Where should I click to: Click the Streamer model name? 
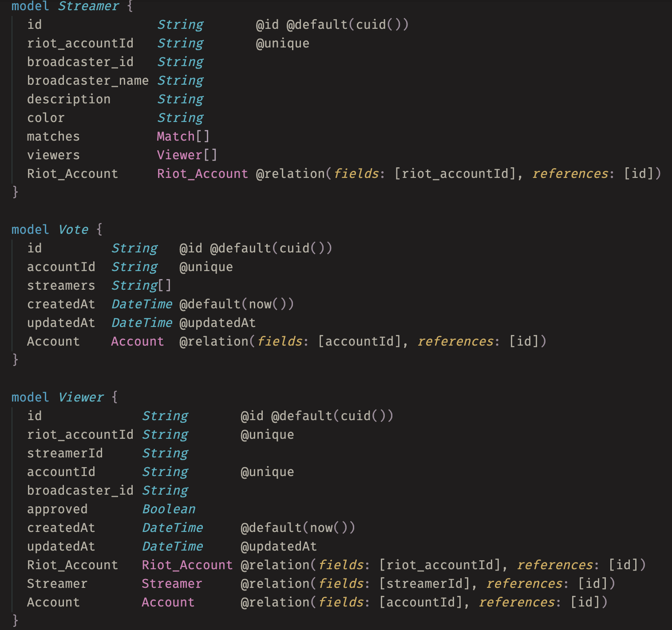(89, 6)
